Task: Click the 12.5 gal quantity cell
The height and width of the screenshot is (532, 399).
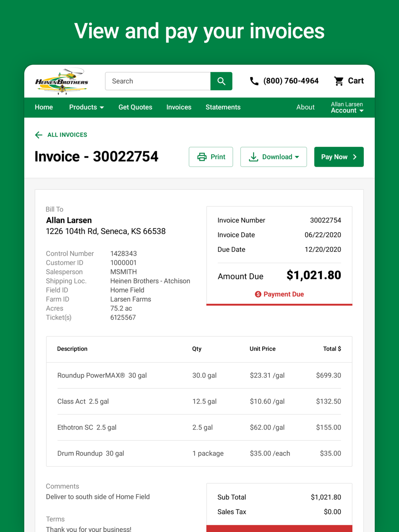Action: (x=204, y=402)
